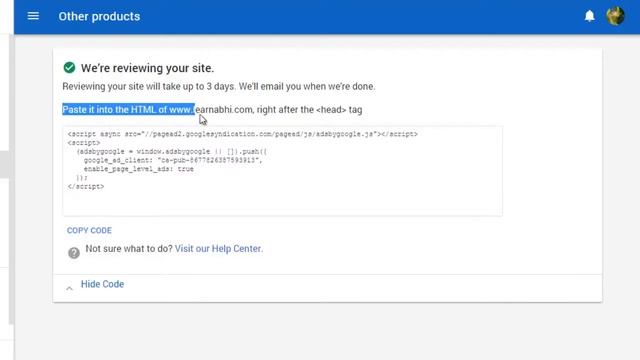This screenshot has height=360, width=640.
Task: Click the COPY CODE button
Action: pyautogui.click(x=89, y=230)
